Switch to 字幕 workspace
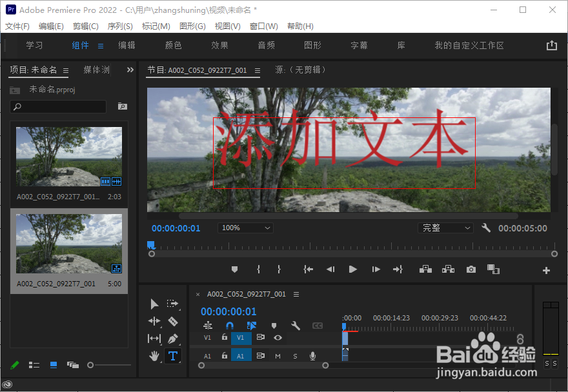568x392 pixels. [359, 45]
